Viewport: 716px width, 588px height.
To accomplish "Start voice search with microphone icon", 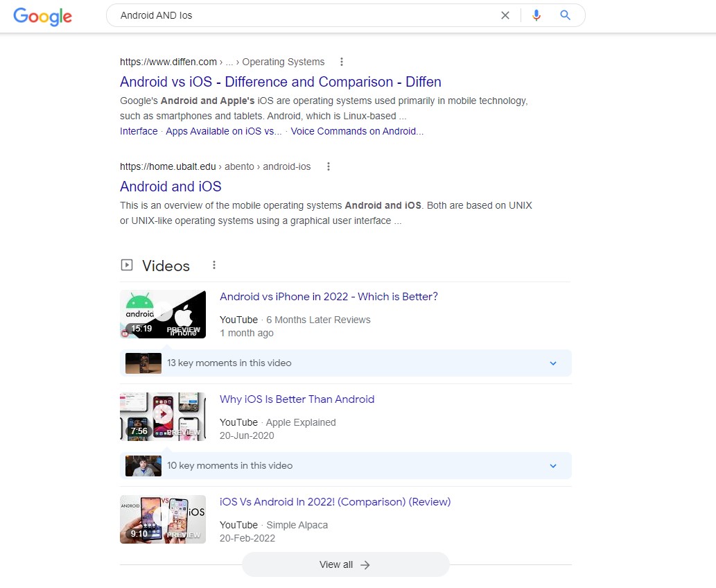I will coord(536,15).
